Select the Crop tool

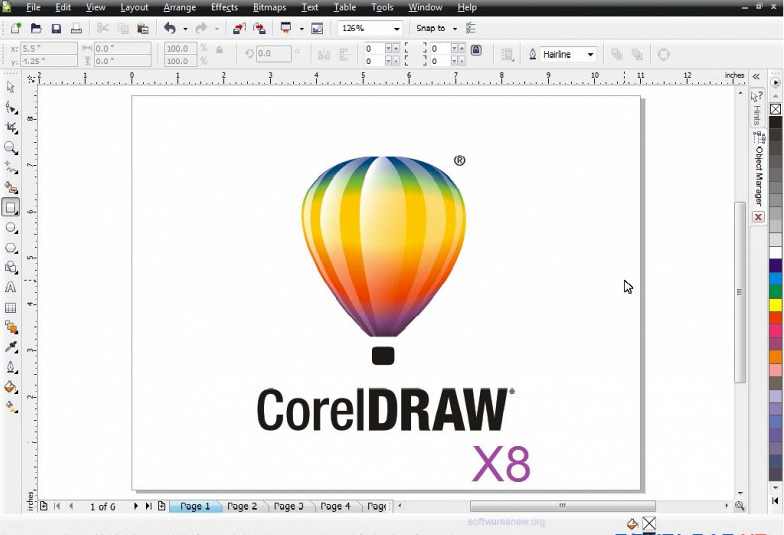10,128
